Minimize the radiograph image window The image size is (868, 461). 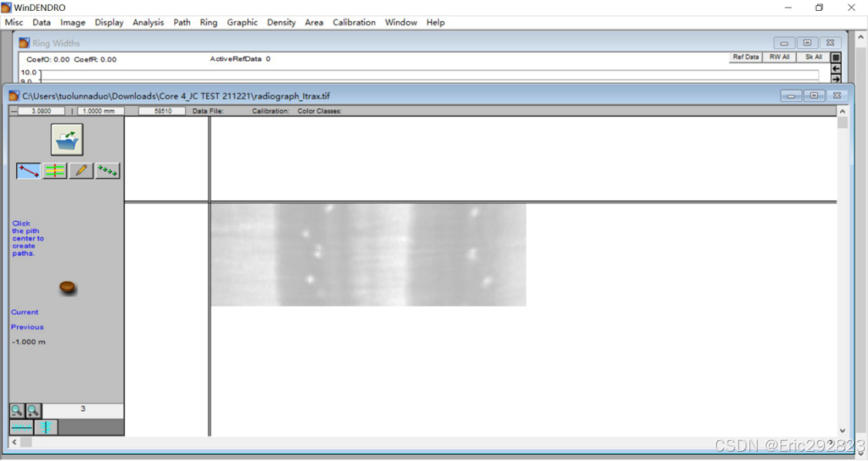791,96
